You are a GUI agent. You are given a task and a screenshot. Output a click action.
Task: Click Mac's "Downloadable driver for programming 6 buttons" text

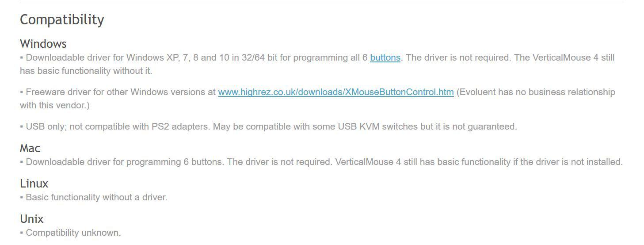tap(124, 162)
